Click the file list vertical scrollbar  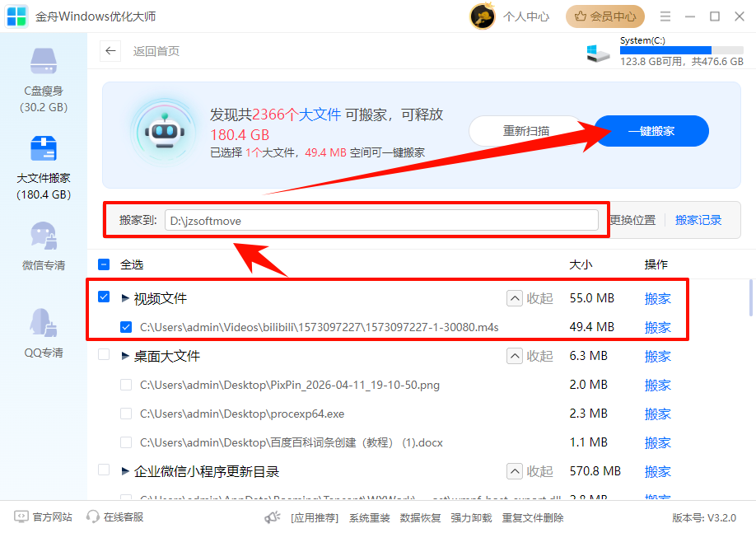click(750, 297)
